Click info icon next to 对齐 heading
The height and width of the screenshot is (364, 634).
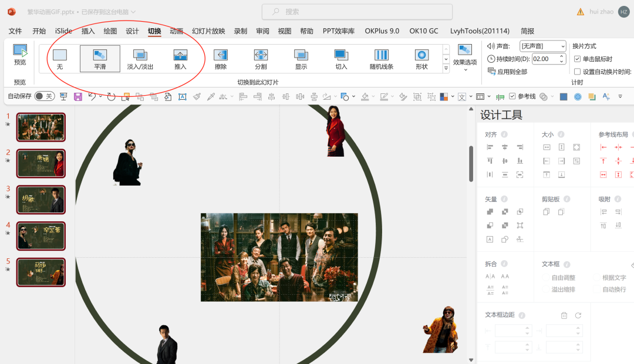click(504, 134)
